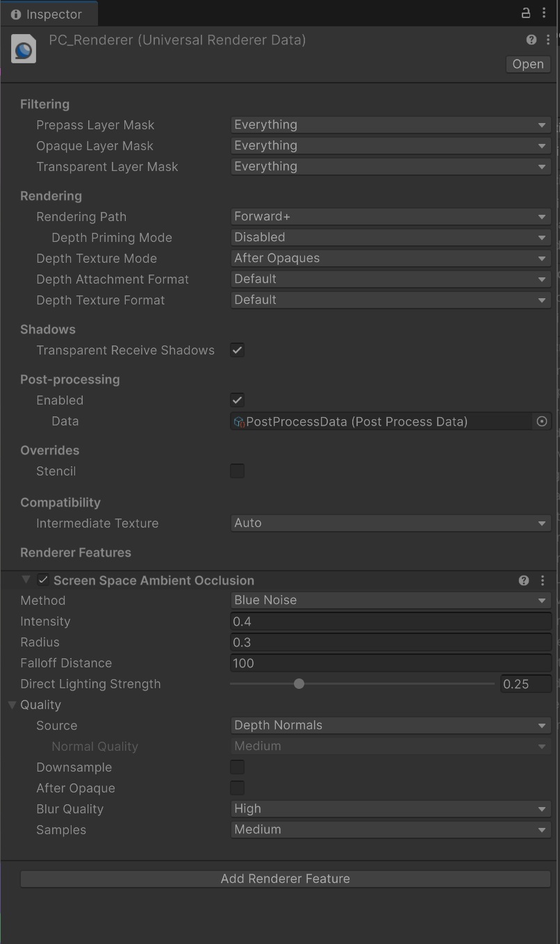Click the Open button
The width and height of the screenshot is (560, 944).
point(528,64)
